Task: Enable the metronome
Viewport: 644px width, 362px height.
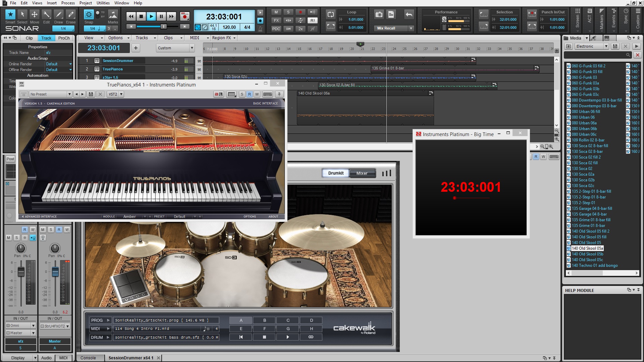Action: 261,28
